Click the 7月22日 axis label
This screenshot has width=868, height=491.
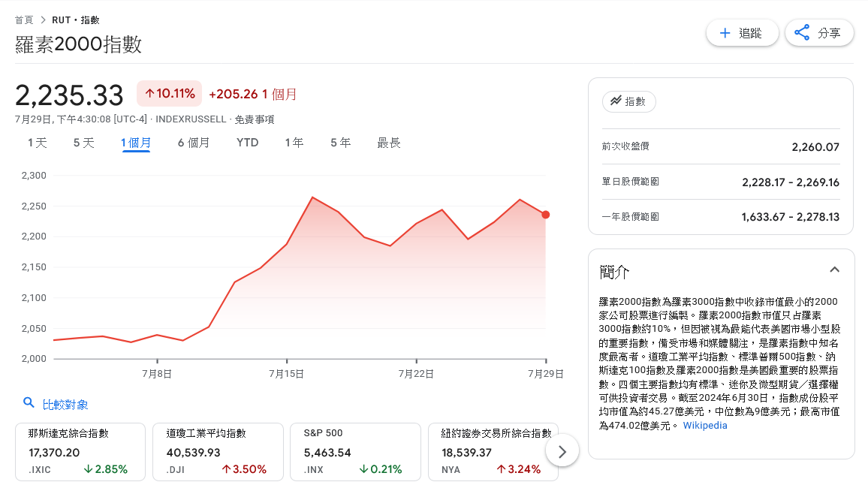tap(416, 374)
